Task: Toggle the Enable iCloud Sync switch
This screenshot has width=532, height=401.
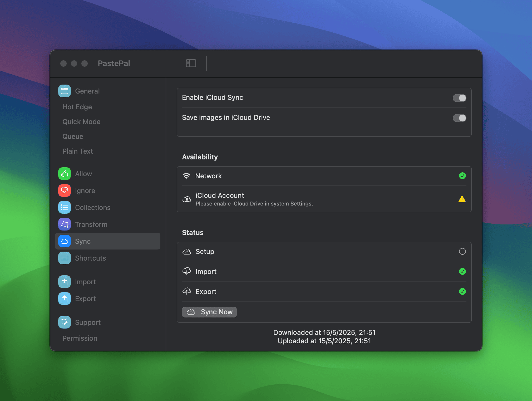Action: [459, 98]
